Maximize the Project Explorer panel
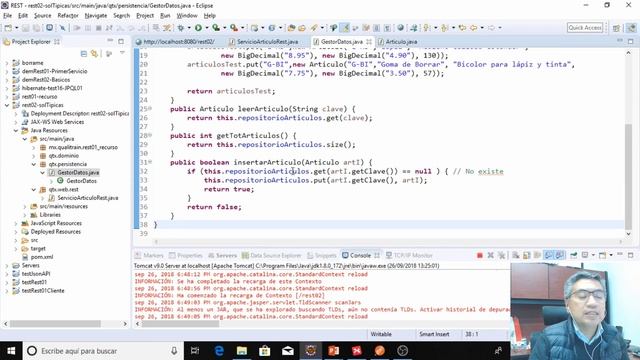640x360 pixels. [121, 41]
